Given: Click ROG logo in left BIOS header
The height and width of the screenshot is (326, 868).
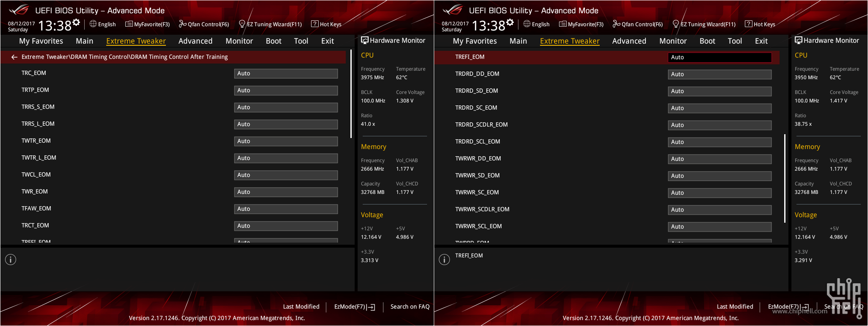Looking at the screenshot, I should [x=19, y=10].
